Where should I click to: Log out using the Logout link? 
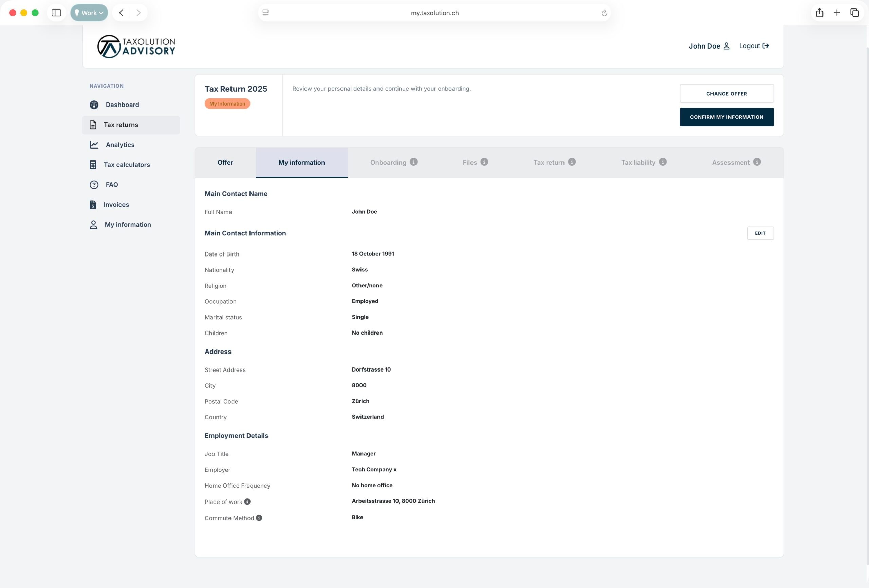pos(754,45)
